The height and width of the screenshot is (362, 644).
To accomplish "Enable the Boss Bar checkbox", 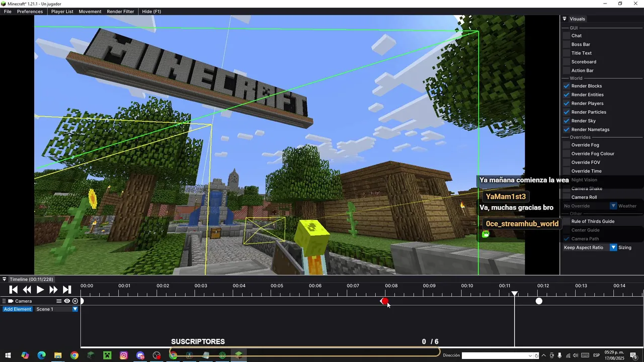I will [x=567, y=44].
